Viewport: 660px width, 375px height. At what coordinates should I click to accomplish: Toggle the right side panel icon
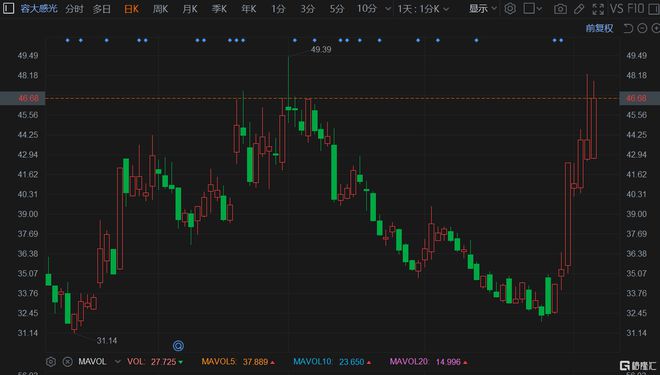[654, 8]
